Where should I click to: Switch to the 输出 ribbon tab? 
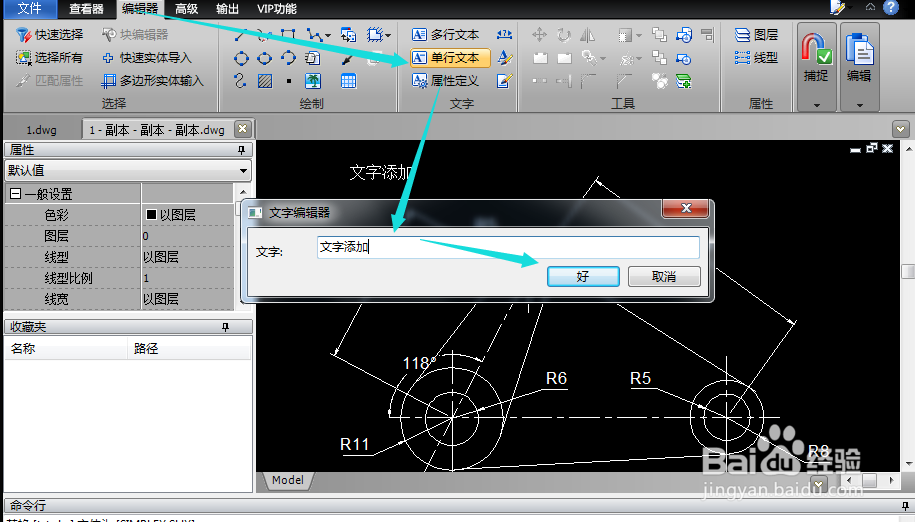click(x=227, y=9)
